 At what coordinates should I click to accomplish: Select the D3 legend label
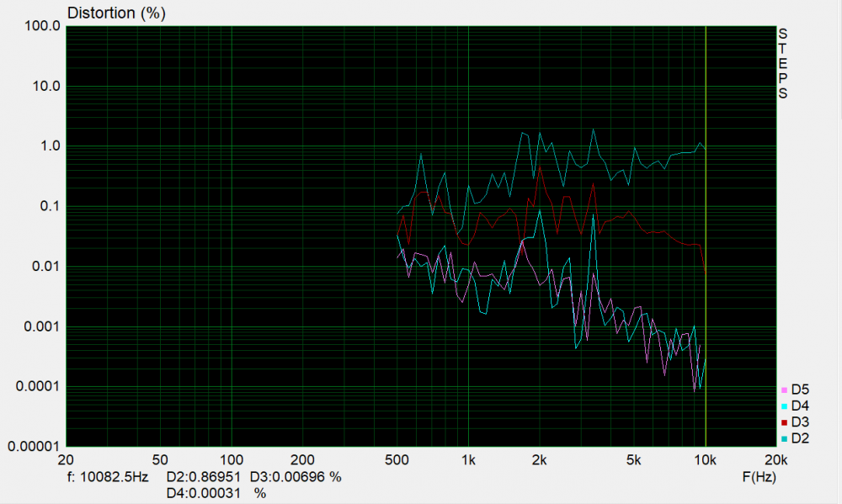pos(799,422)
